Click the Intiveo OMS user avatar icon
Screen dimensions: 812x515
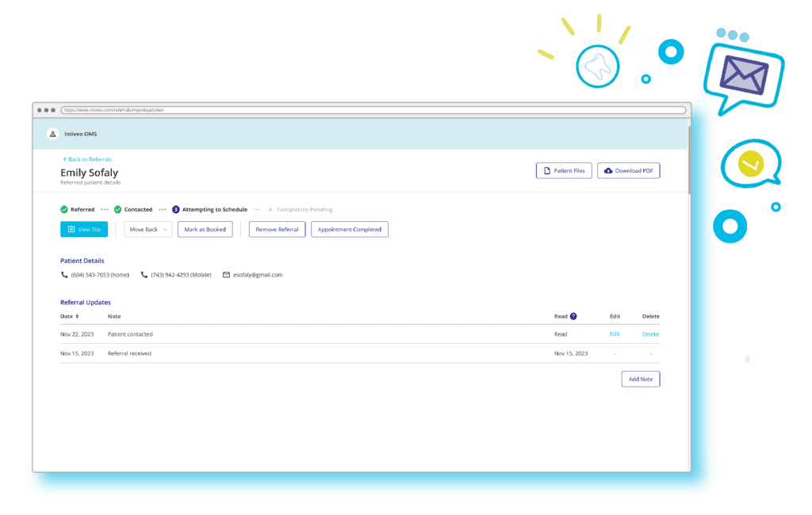click(x=52, y=134)
